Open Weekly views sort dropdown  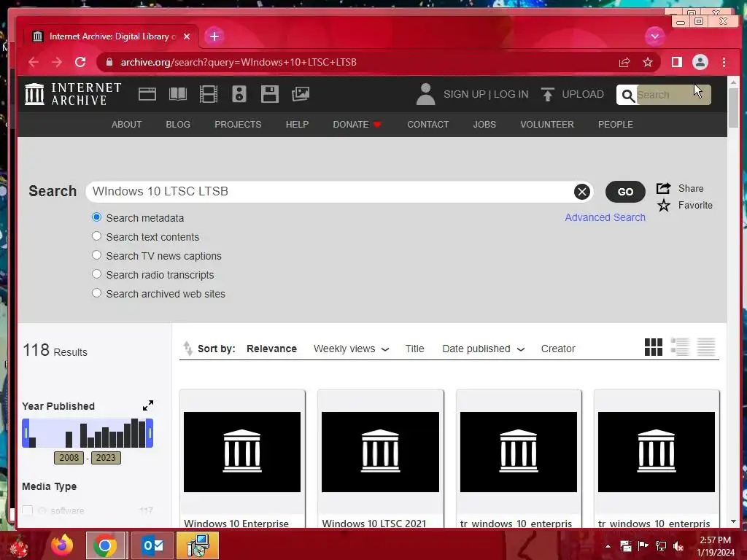pos(351,349)
